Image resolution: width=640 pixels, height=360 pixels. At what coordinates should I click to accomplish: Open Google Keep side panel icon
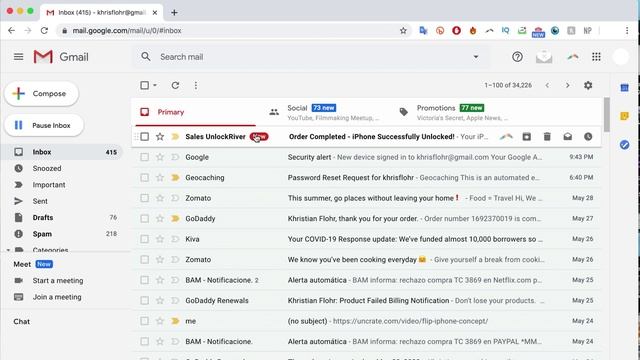click(x=624, y=116)
